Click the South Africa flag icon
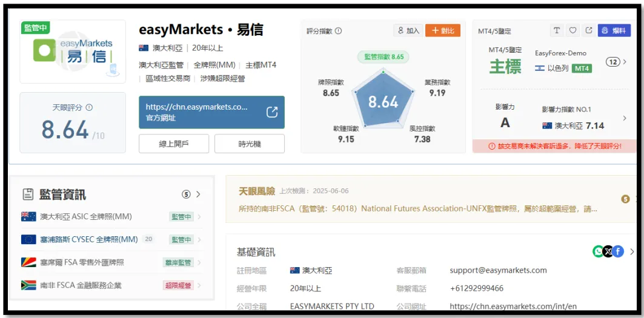644x318 pixels. point(28,285)
